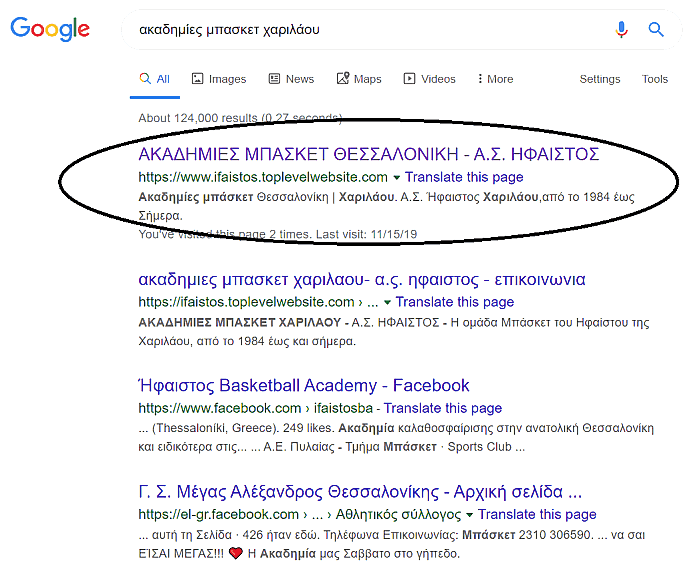This screenshot has width=700, height=575.
Task: Open search Tools
Action: (x=654, y=79)
